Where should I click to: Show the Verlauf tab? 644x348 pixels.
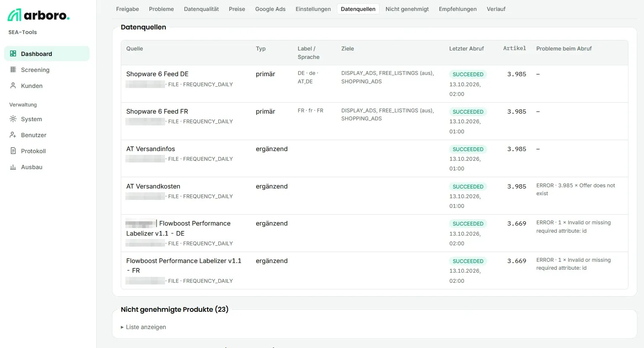coord(496,9)
